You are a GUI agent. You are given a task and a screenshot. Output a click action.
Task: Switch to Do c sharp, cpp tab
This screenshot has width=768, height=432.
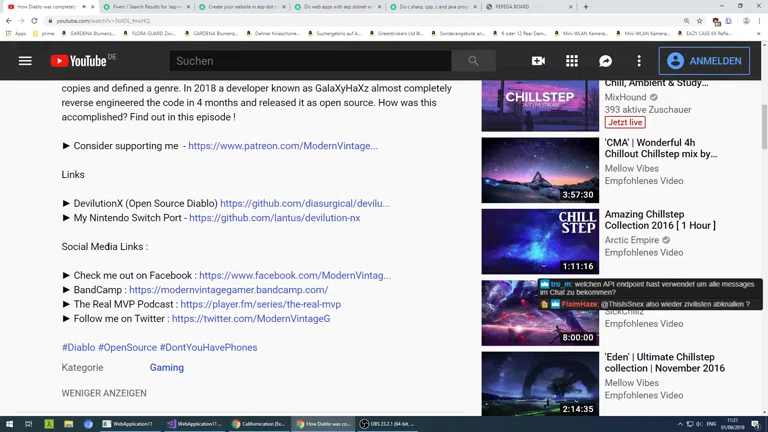coord(433,7)
